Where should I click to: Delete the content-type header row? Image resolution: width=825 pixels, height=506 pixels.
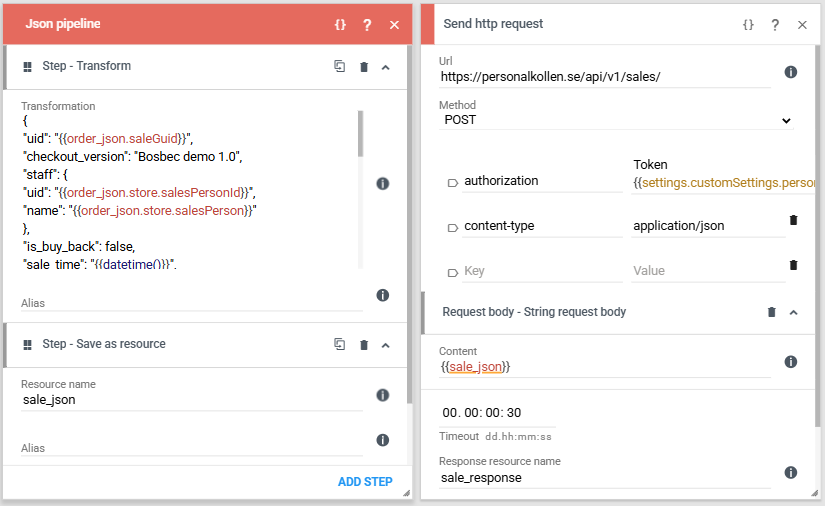pyautogui.click(x=793, y=220)
